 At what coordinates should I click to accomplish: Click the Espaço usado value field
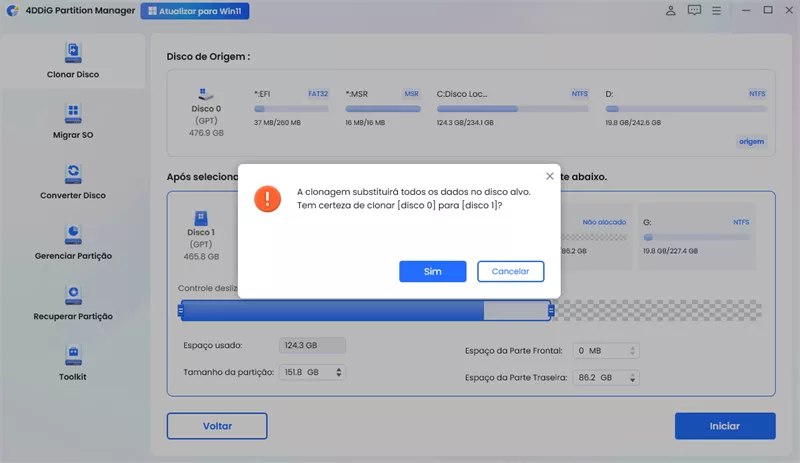(310, 345)
